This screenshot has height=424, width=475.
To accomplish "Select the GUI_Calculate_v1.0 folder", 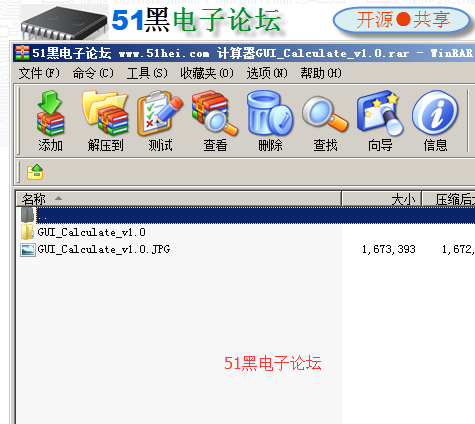I will (91, 232).
